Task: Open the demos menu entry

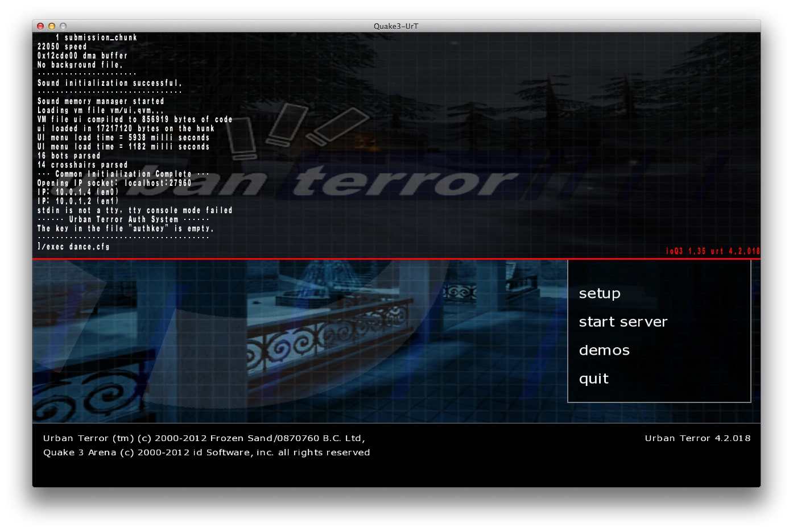Action: click(x=604, y=350)
